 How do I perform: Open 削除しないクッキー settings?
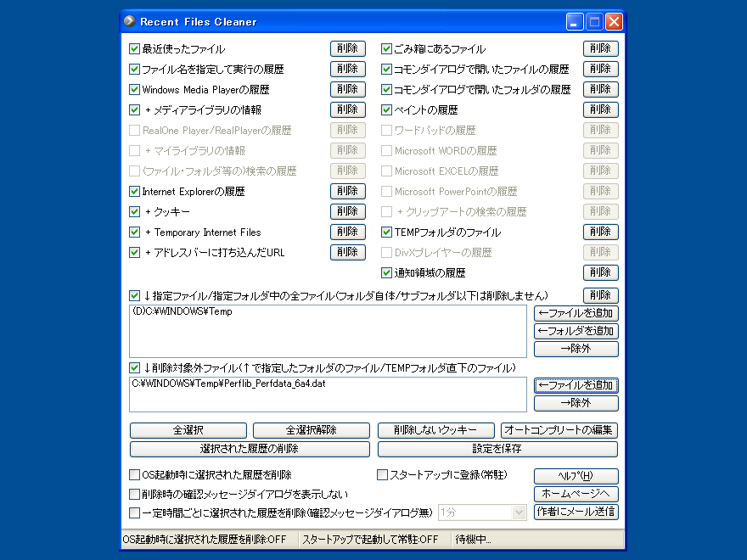pos(436,430)
